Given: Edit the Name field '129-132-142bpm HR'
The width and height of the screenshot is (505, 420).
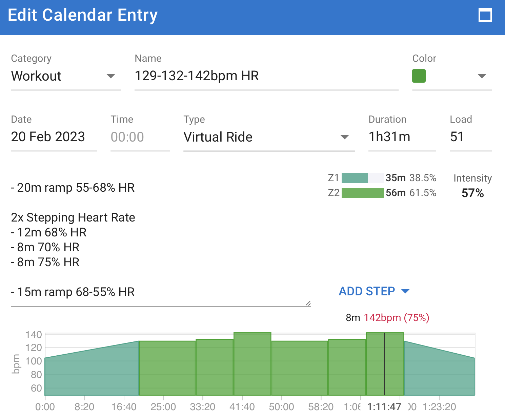Looking at the screenshot, I should pyautogui.click(x=266, y=76).
